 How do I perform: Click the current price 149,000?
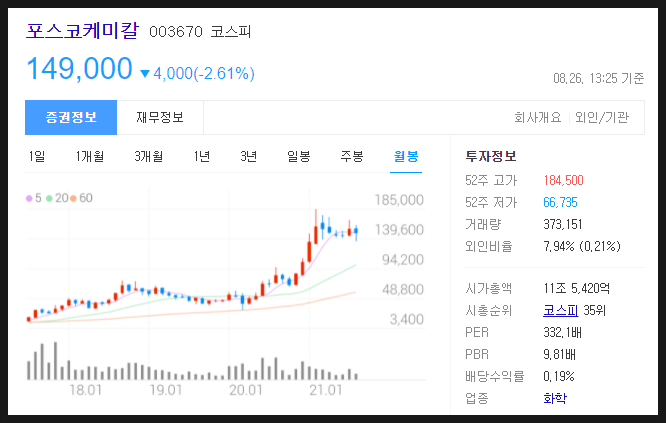click(x=79, y=69)
